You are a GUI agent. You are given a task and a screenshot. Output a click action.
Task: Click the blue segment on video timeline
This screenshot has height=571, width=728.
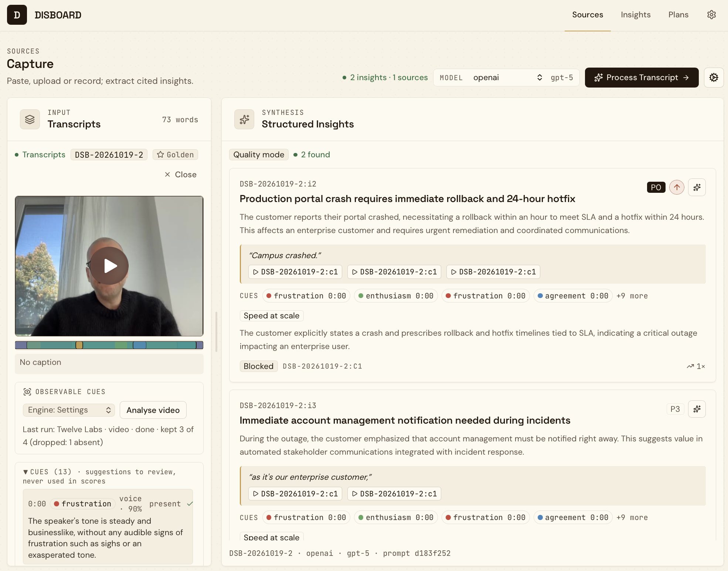(139, 345)
